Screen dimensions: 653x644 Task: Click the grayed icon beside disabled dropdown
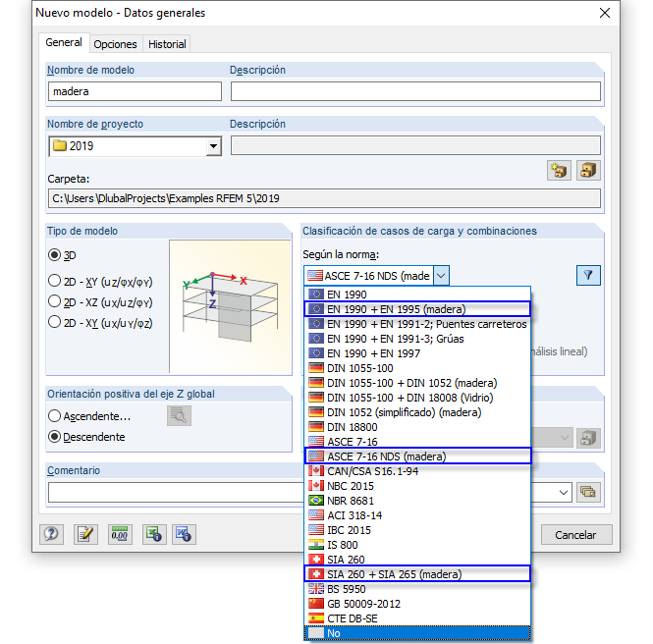(x=588, y=438)
